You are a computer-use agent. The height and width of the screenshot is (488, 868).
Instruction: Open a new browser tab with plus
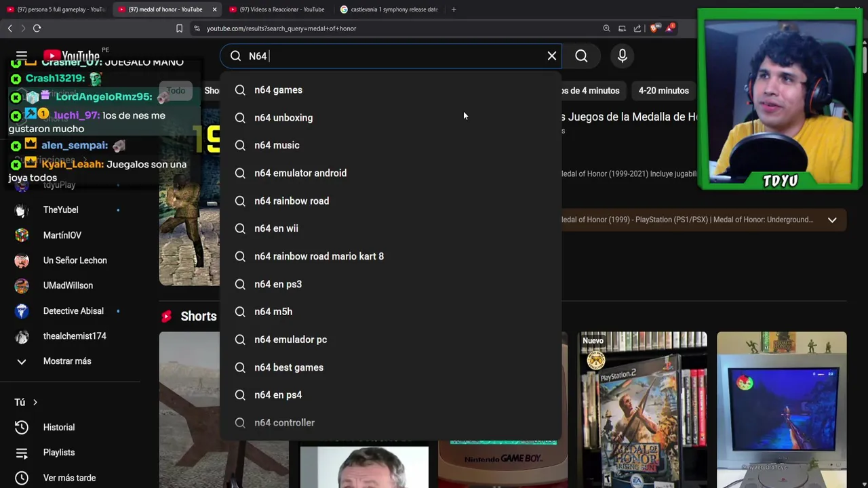pyautogui.click(x=454, y=9)
